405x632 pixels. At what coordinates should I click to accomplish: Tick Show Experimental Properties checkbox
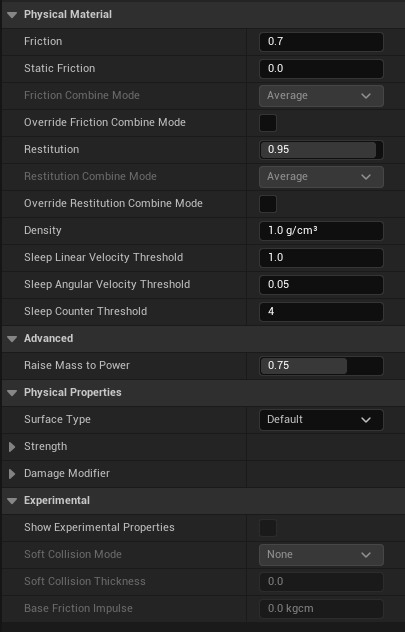[x=268, y=528]
